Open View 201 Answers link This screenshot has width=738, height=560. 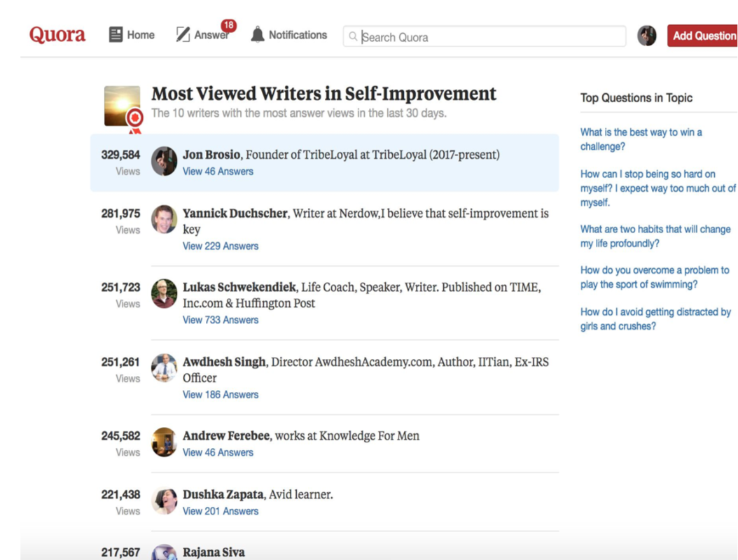coord(221,512)
